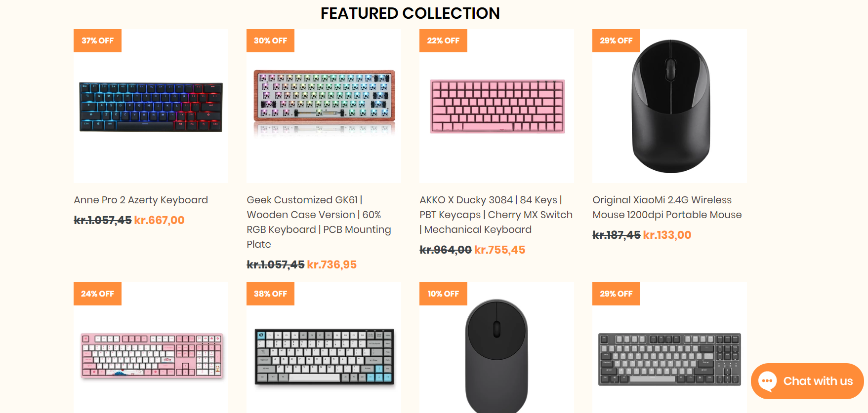Open the pink AKKO X Ducky keyboard image
Screen dimensions: 868x413
[497, 107]
